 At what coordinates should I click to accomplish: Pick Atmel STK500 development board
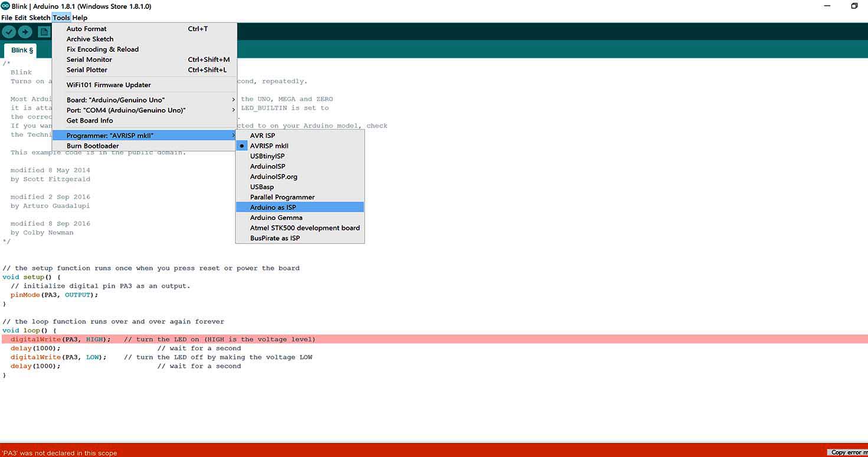click(300, 228)
